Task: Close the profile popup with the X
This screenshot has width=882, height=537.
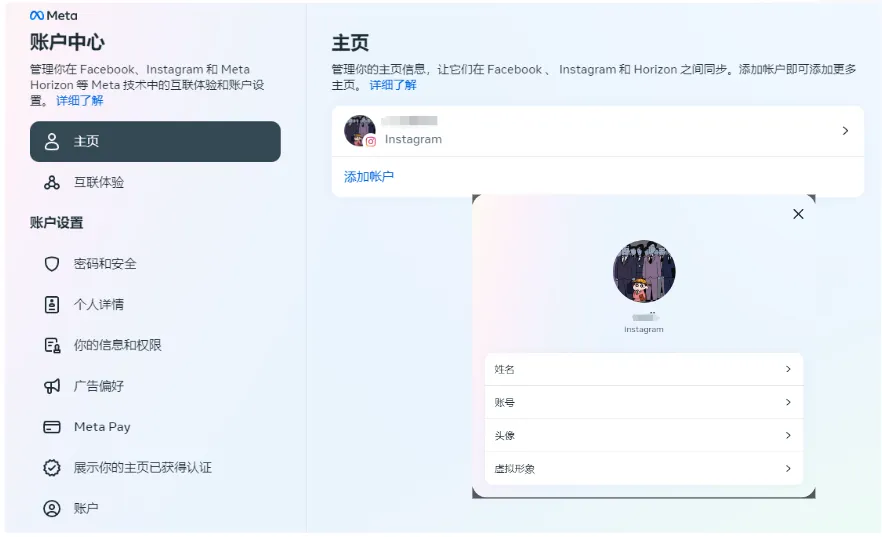Action: point(798,214)
